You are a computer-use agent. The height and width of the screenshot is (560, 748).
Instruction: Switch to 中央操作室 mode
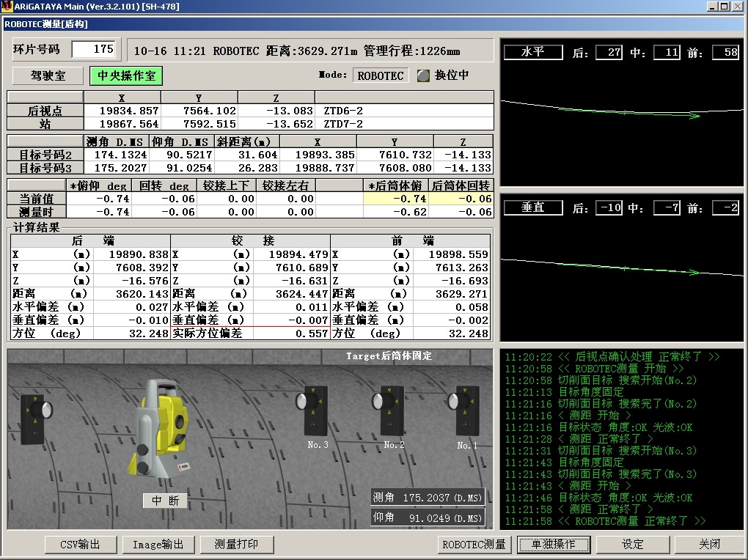pyautogui.click(x=126, y=75)
